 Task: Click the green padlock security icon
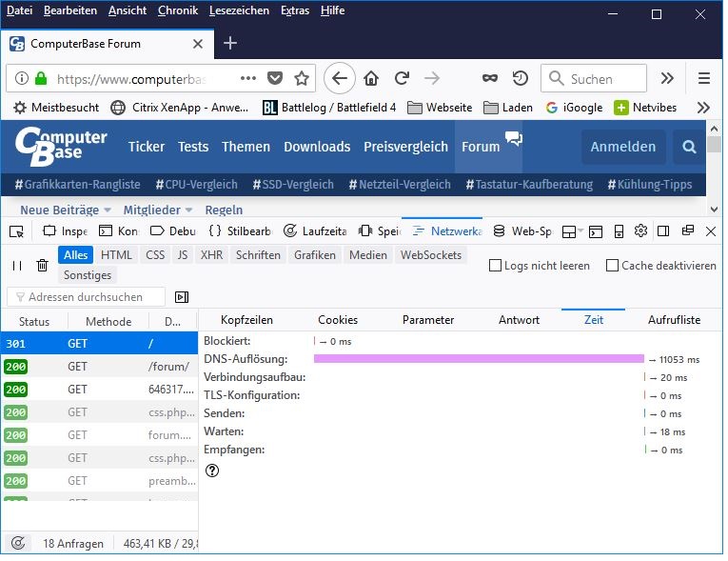coord(41,78)
